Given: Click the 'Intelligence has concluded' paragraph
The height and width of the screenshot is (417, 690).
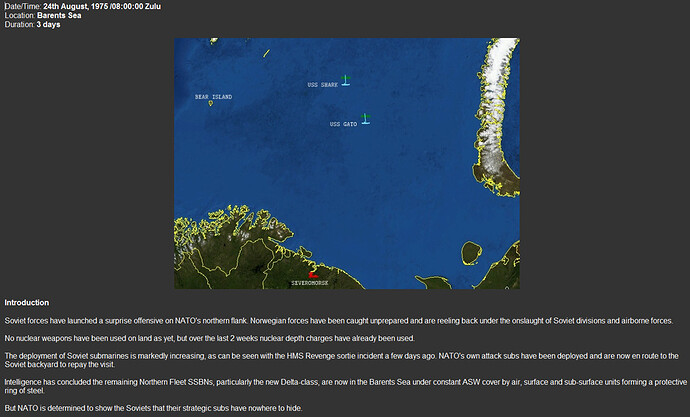Looking at the screenshot, I should [340, 386].
